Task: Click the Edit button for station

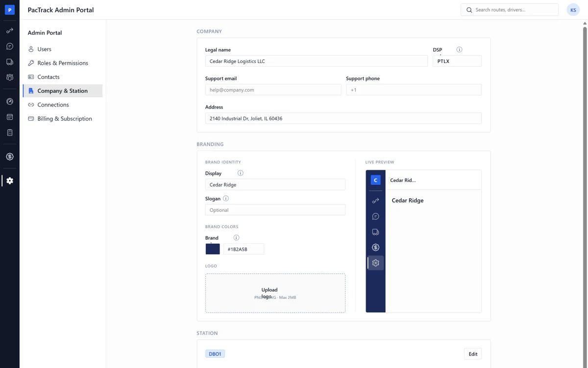Action: [x=473, y=354]
